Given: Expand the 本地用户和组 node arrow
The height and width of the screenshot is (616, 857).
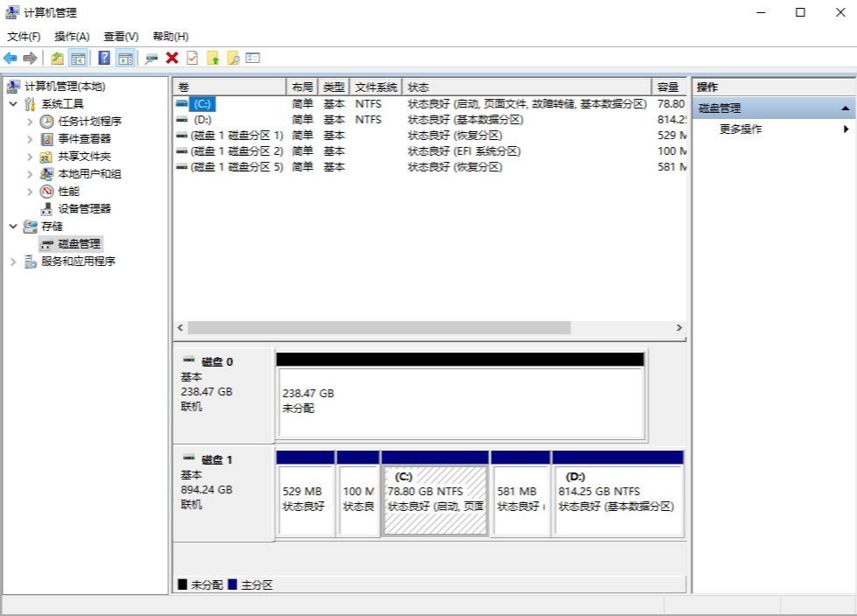Looking at the screenshot, I should pos(30,173).
